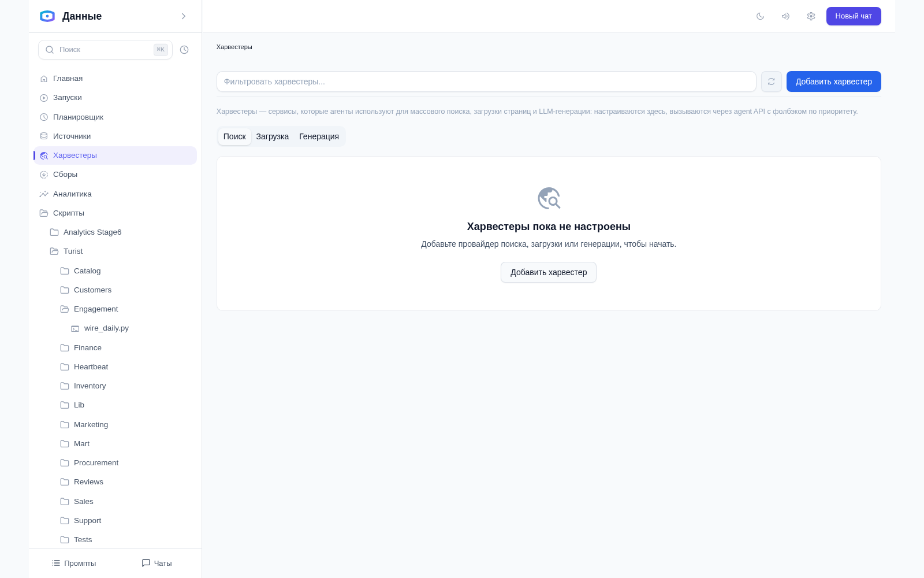Collapse the Turist folder
The height and width of the screenshot is (578, 924).
[x=121, y=251]
